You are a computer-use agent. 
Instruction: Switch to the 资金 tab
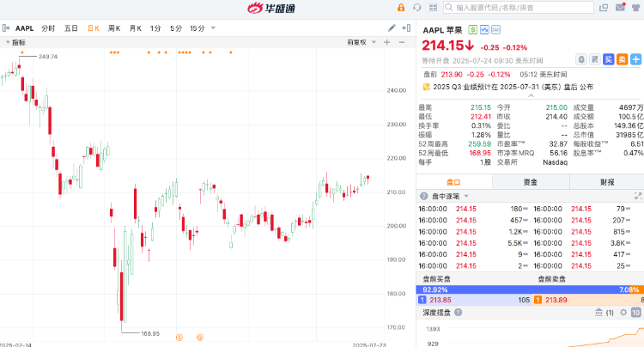click(x=531, y=182)
